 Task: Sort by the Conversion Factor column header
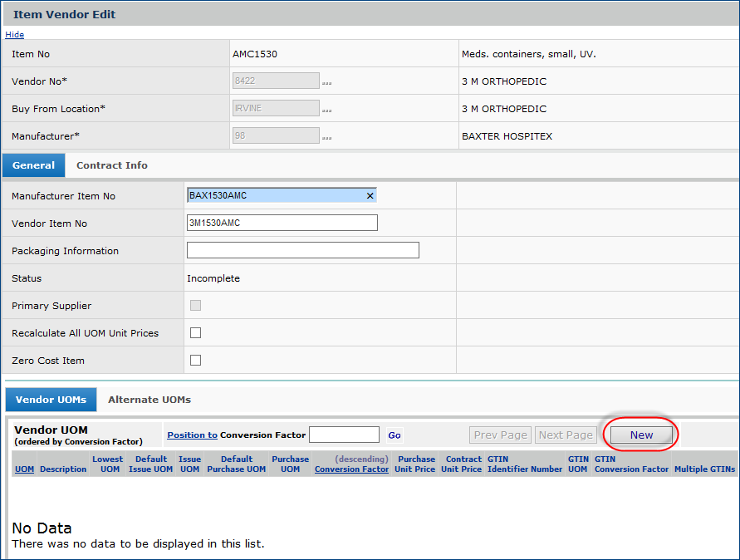(x=351, y=469)
